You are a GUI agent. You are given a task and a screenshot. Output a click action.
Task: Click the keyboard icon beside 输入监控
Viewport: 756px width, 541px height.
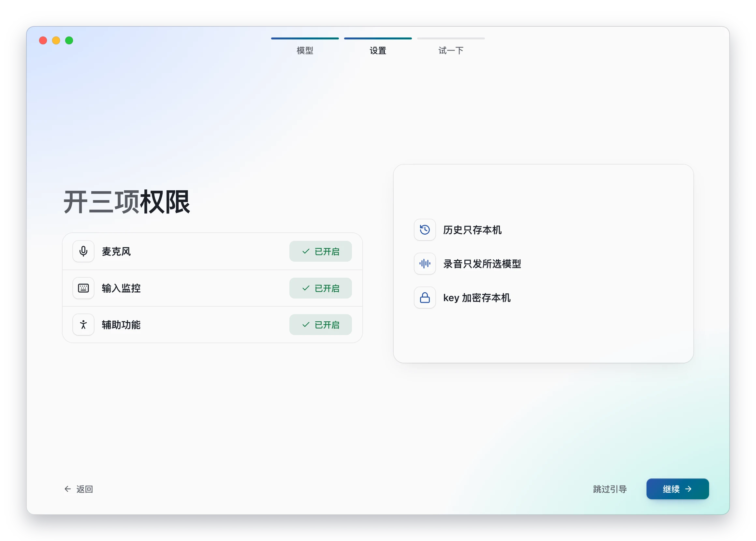pyautogui.click(x=83, y=288)
